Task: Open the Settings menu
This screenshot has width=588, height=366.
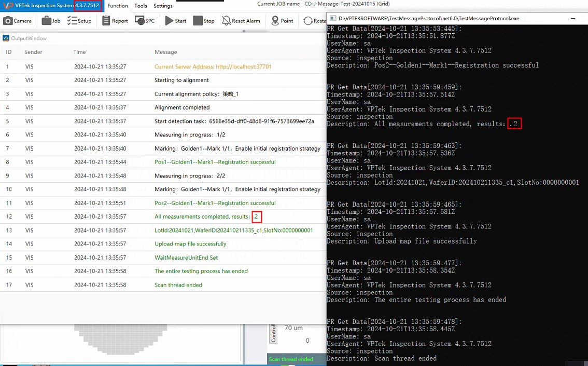Action: pos(163,6)
